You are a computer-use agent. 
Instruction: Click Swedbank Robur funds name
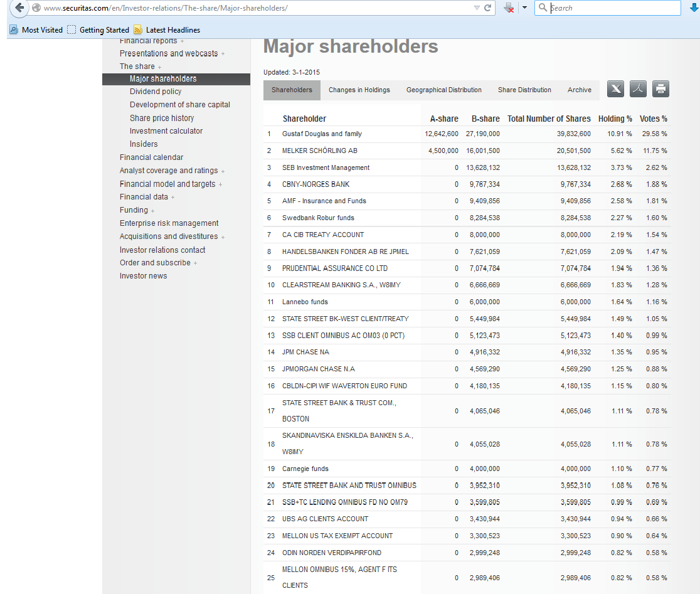[x=318, y=218]
